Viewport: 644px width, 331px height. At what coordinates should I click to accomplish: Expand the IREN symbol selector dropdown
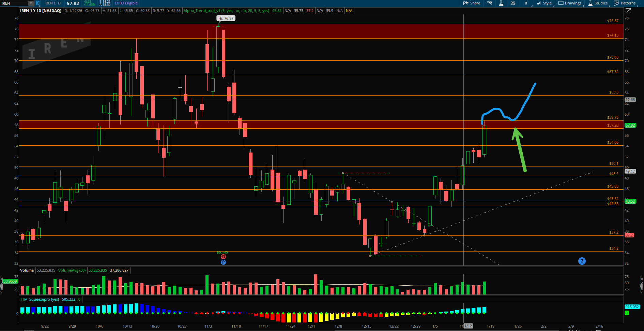point(31,3)
